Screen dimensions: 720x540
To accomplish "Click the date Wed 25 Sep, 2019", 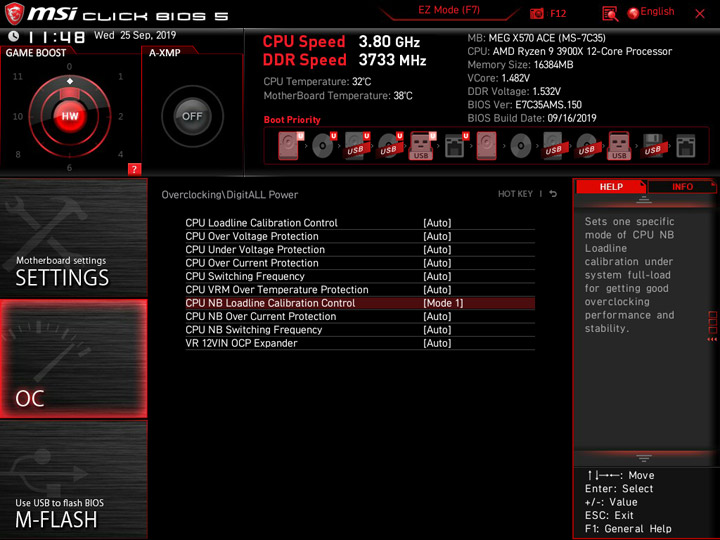I will tap(135, 35).
